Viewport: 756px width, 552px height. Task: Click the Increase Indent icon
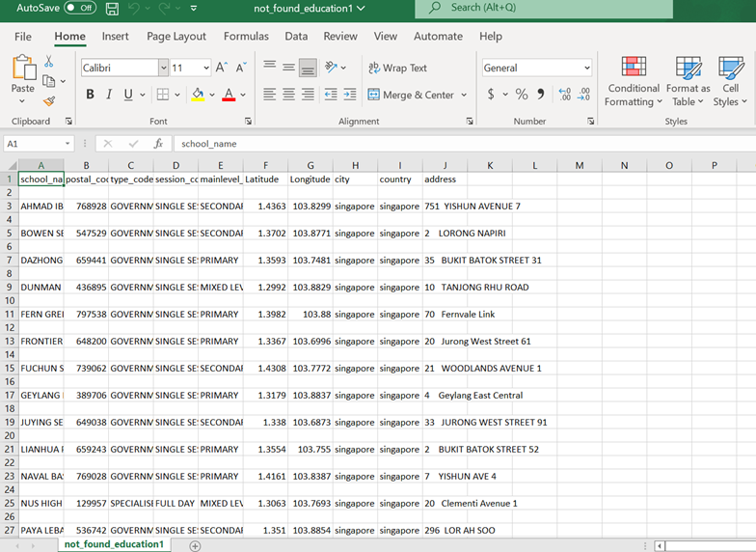click(348, 95)
